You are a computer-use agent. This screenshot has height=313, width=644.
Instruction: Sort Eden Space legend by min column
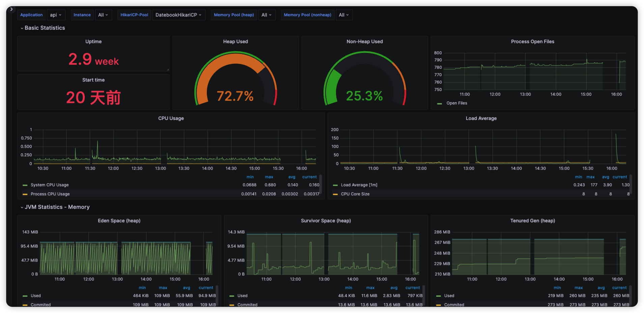tap(142, 288)
